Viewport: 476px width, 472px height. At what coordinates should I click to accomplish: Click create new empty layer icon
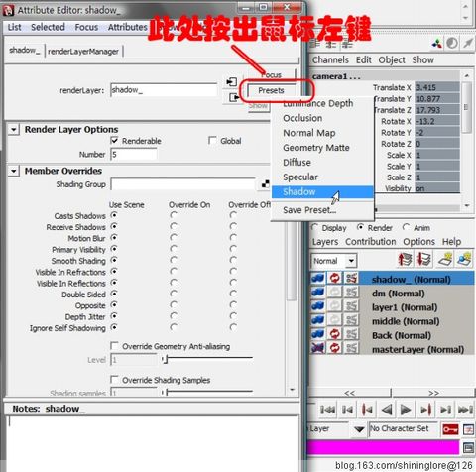tap(445, 259)
